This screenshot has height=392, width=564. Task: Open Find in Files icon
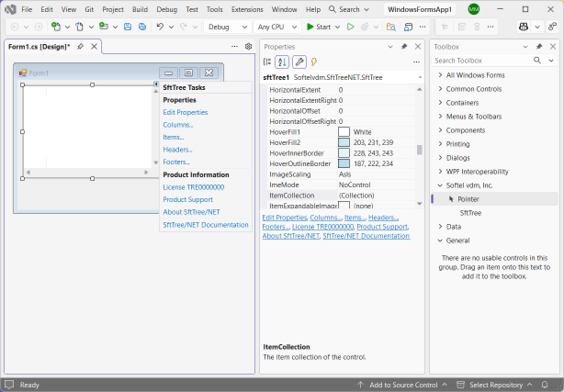(391, 27)
